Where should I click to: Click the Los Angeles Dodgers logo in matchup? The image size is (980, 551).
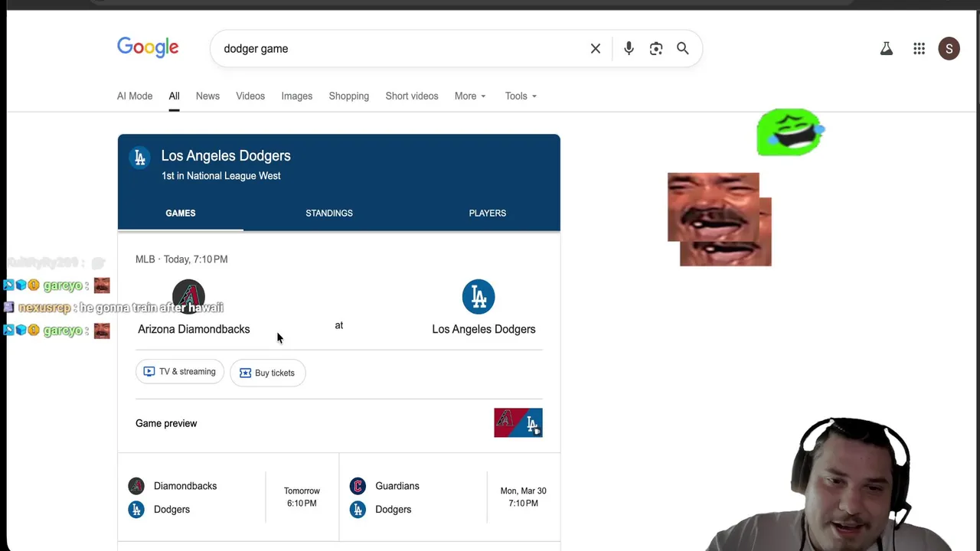pos(479,297)
